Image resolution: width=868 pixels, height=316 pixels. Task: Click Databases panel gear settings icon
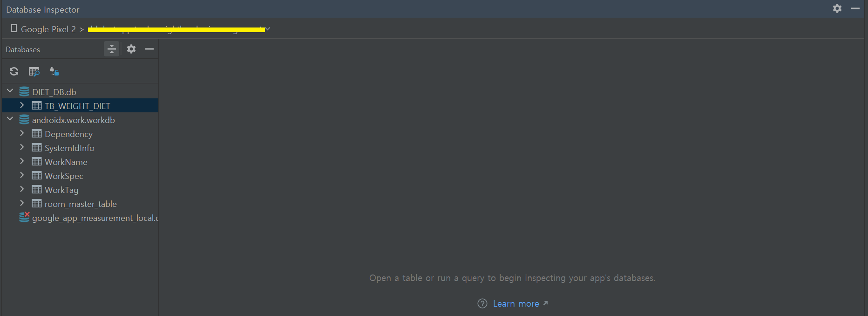(x=131, y=49)
